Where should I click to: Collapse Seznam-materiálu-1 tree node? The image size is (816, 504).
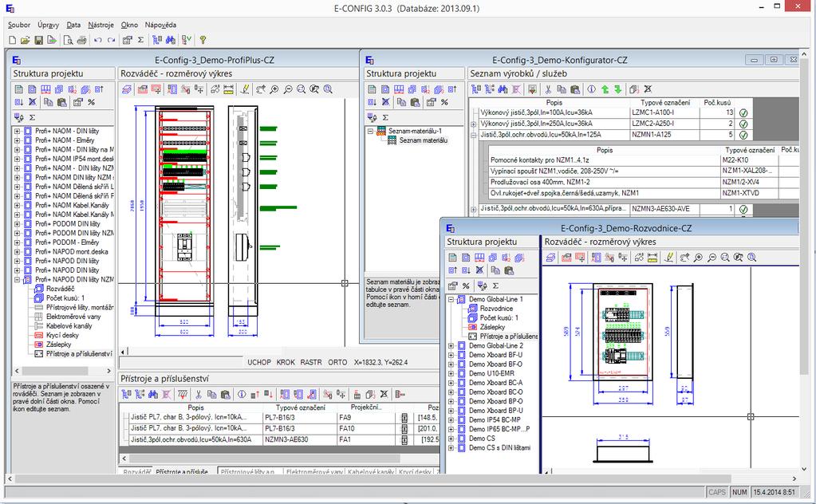pos(371,131)
